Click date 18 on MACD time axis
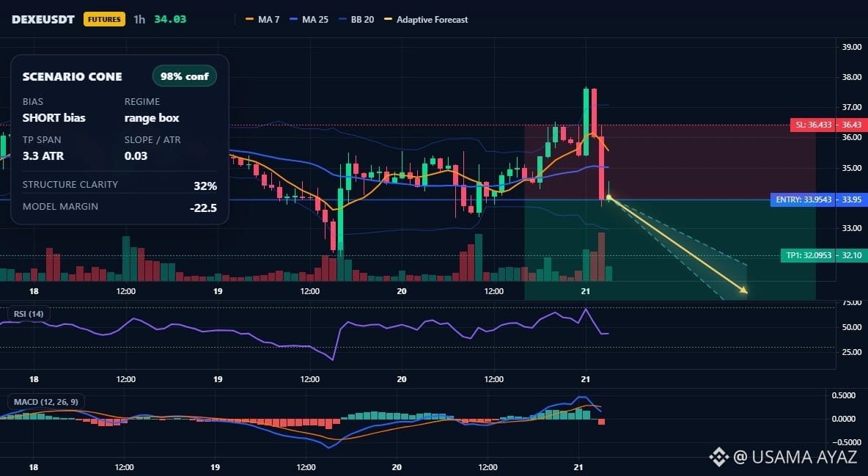The width and height of the screenshot is (868, 476). [x=33, y=467]
